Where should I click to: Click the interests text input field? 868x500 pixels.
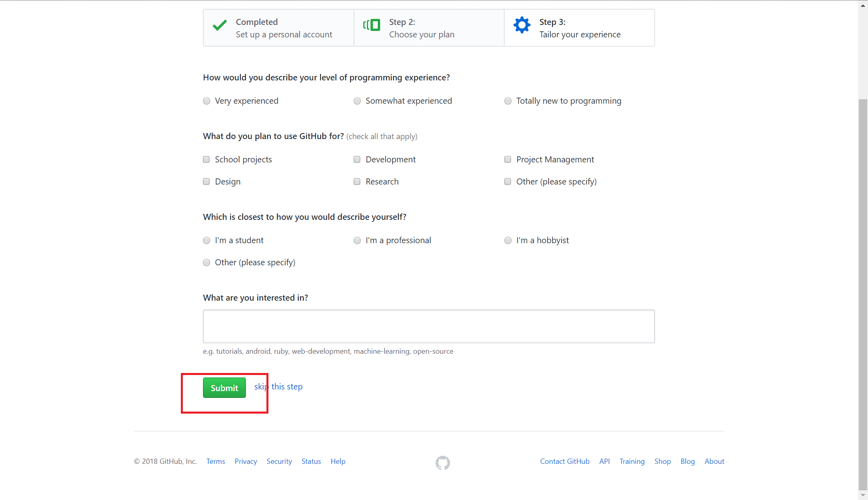coord(428,326)
